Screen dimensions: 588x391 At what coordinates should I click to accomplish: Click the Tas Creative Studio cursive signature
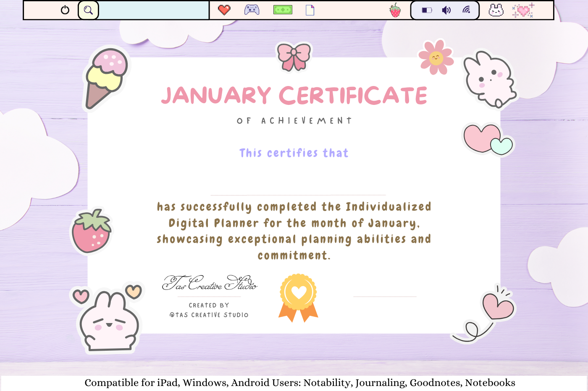[x=210, y=283]
